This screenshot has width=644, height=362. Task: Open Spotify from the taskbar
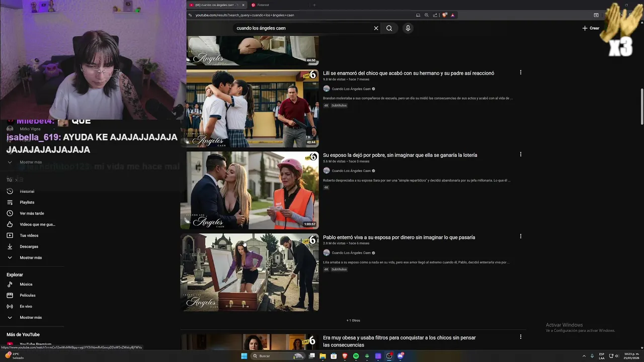pos(356,356)
